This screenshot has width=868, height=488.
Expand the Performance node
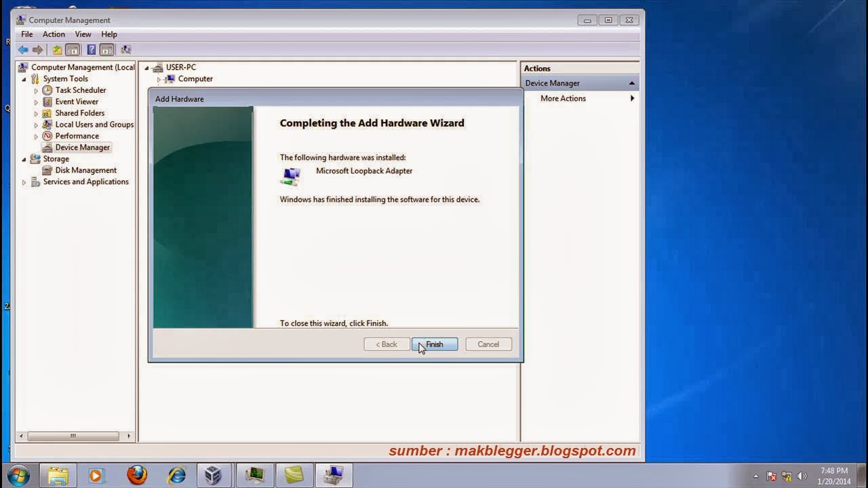[x=37, y=137]
